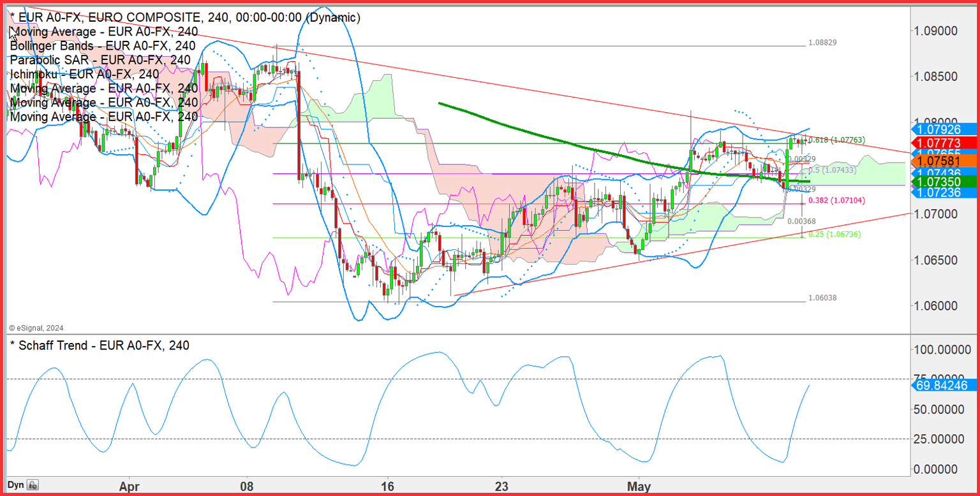This screenshot has width=980, height=496.
Task: Click the time lock icon beside Dyn
Action: [x=33, y=485]
